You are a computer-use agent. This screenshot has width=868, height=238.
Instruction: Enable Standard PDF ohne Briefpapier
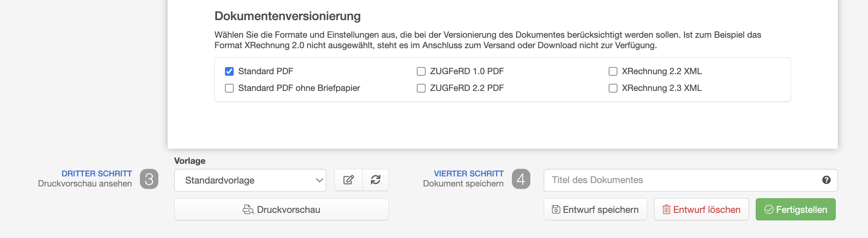(x=229, y=88)
